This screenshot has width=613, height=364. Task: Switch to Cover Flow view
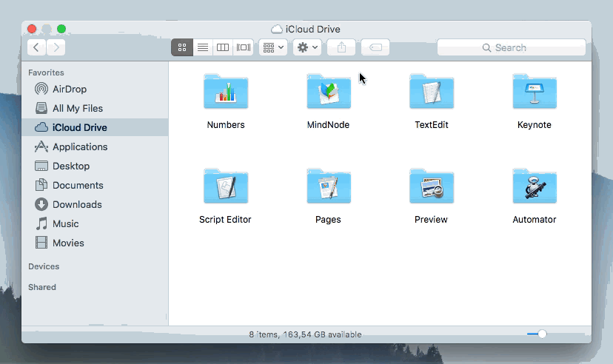click(243, 47)
